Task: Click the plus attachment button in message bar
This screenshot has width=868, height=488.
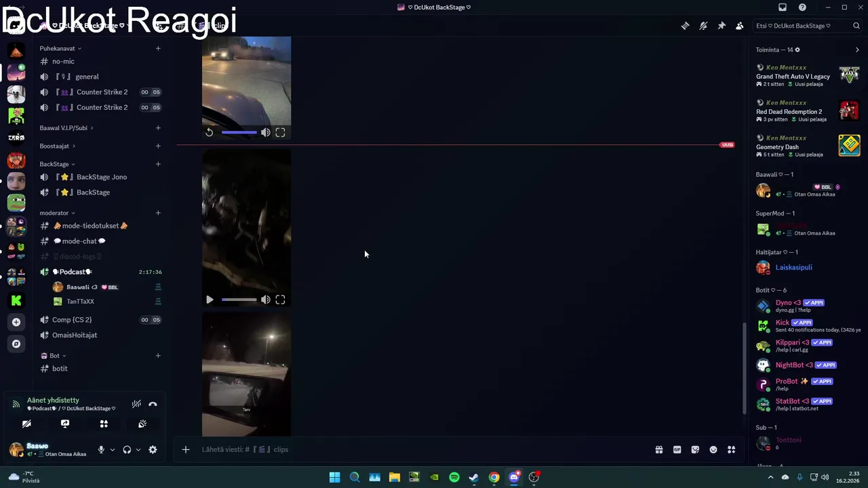Action: (186, 449)
